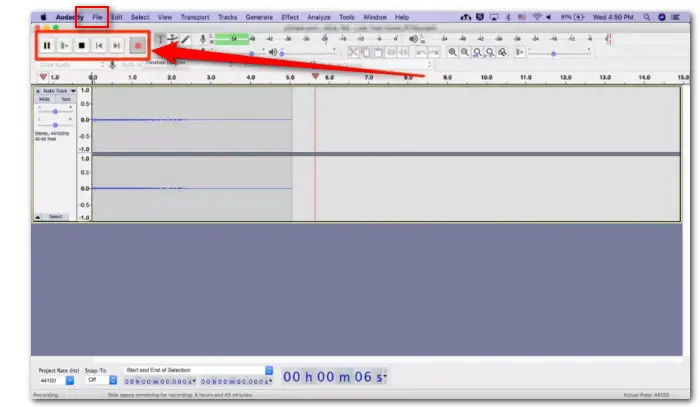
Task: Click the selection end time field
Action: coord(237,382)
